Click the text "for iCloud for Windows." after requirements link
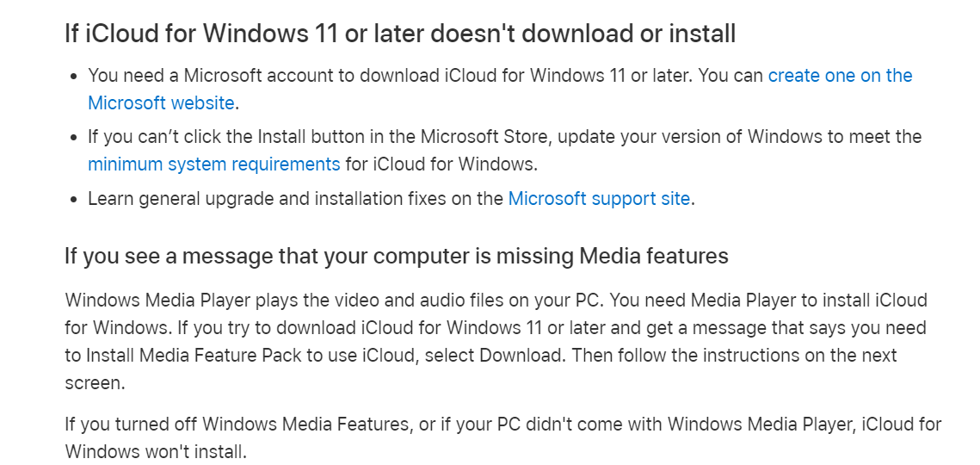Image resolution: width=980 pixels, height=465 pixels. 441,164
